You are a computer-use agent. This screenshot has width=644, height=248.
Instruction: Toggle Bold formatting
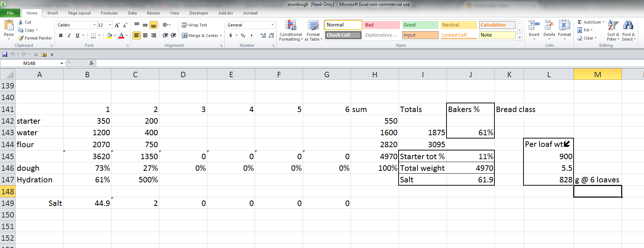(61, 36)
